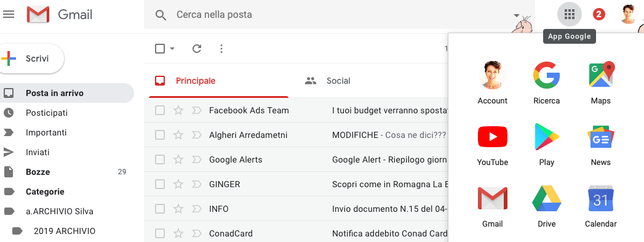Open the Invio documento N.15 email

click(296, 209)
